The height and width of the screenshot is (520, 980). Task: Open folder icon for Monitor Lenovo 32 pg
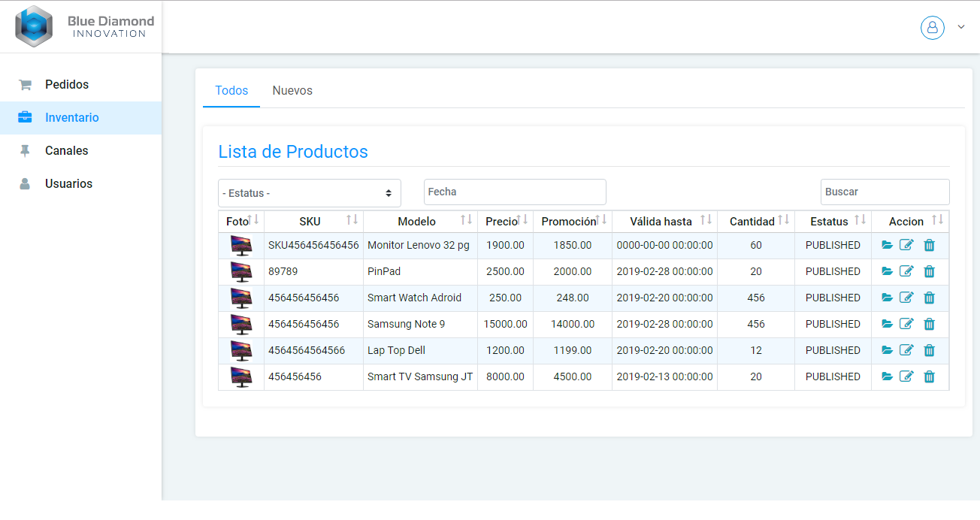[x=887, y=245]
